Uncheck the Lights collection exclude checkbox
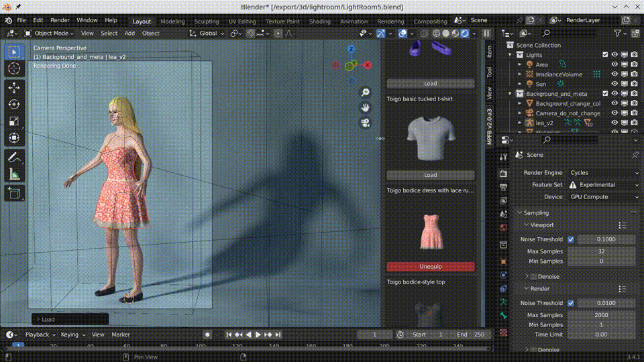Screen dimensions: 644x362 pos(605,54)
